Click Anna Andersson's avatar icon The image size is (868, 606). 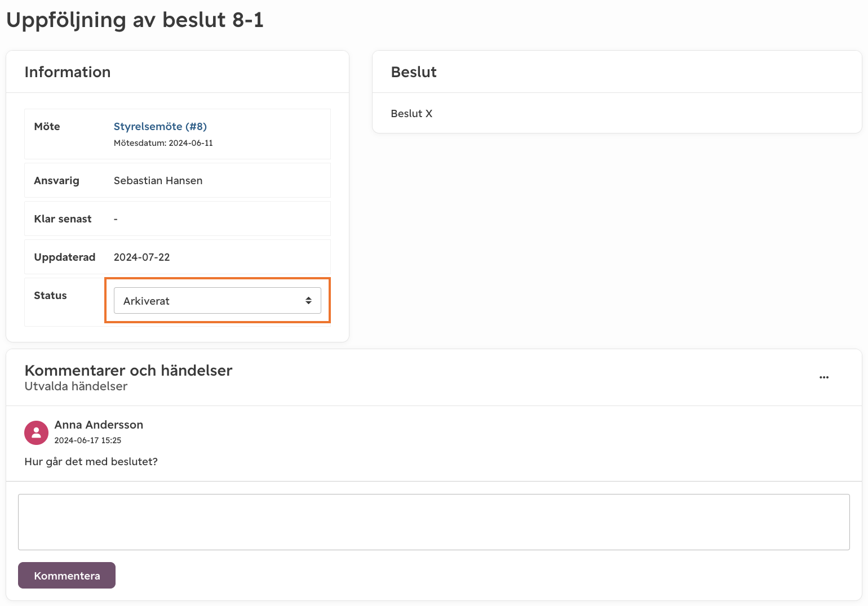(x=36, y=433)
